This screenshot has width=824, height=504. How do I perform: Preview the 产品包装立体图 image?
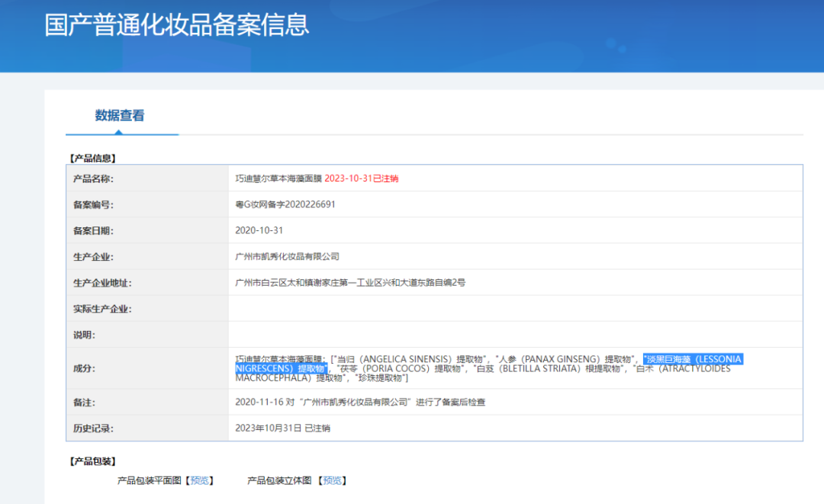[332, 480]
